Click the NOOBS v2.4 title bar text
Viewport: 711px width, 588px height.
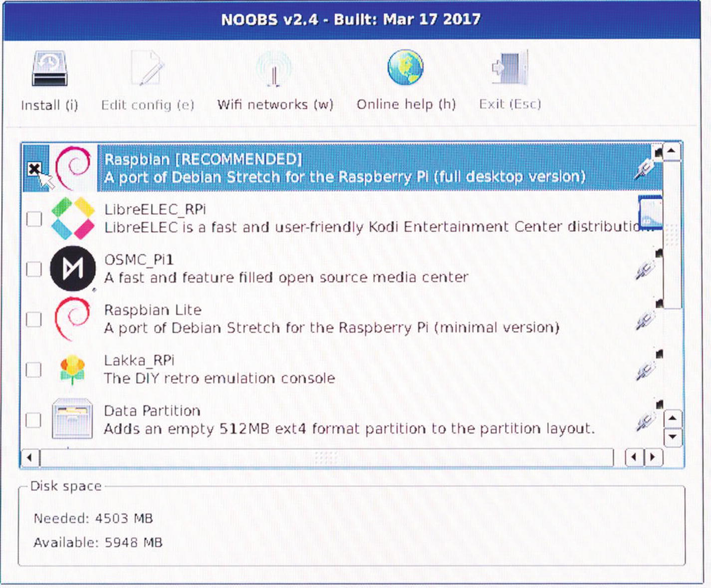coord(351,19)
